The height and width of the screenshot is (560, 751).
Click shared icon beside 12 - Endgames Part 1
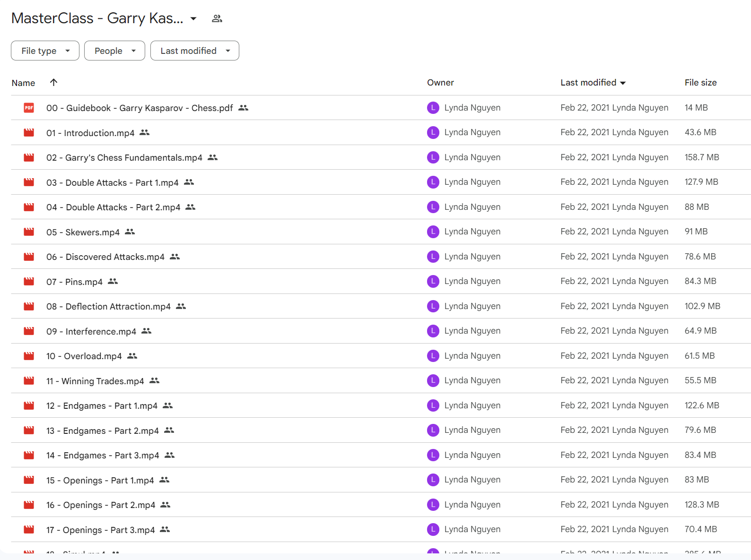(168, 405)
